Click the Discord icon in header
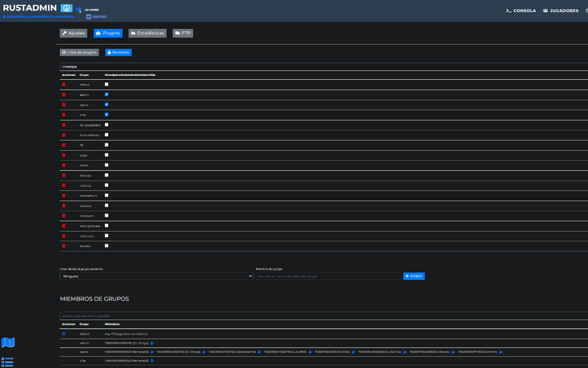This screenshot has height=368, width=588. tap(89, 16)
